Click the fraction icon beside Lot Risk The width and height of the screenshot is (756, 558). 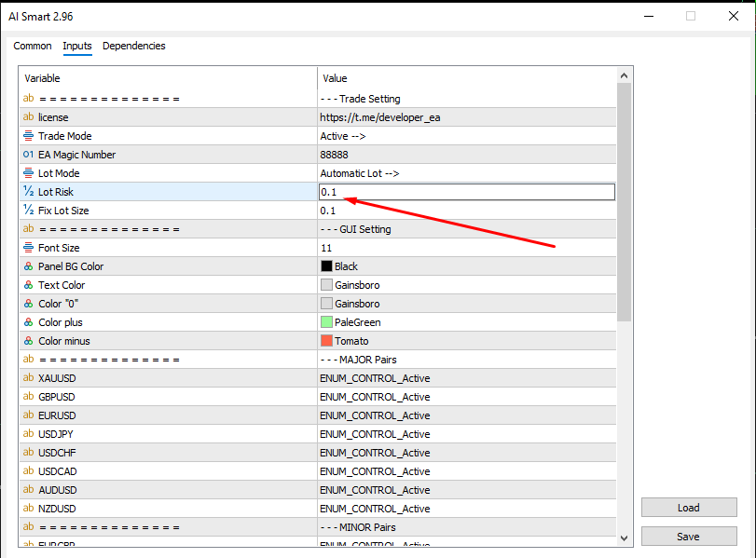coord(29,192)
